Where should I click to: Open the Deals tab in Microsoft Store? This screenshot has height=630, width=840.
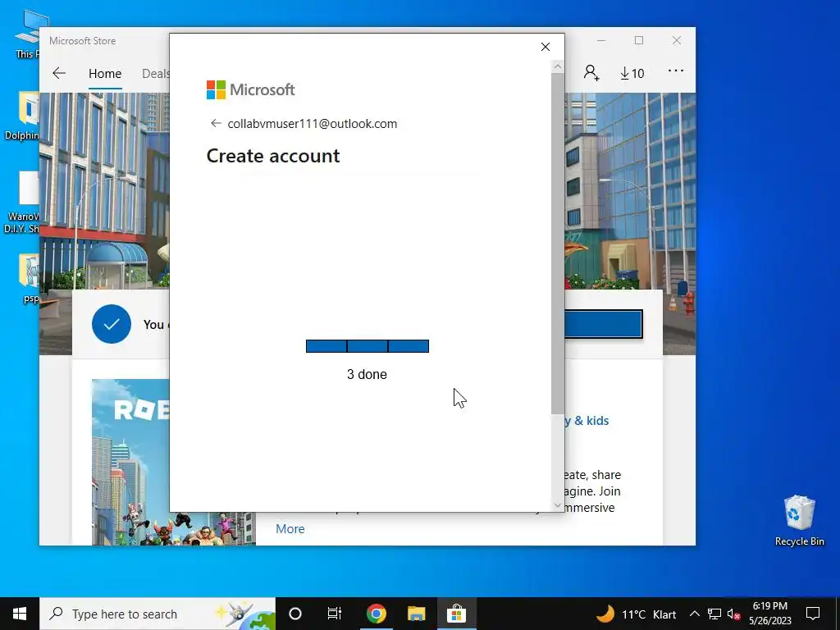pyautogui.click(x=155, y=73)
